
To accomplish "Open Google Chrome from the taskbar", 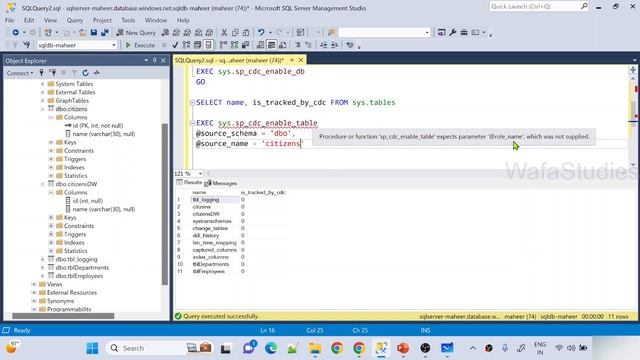I will (x=337, y=348).
